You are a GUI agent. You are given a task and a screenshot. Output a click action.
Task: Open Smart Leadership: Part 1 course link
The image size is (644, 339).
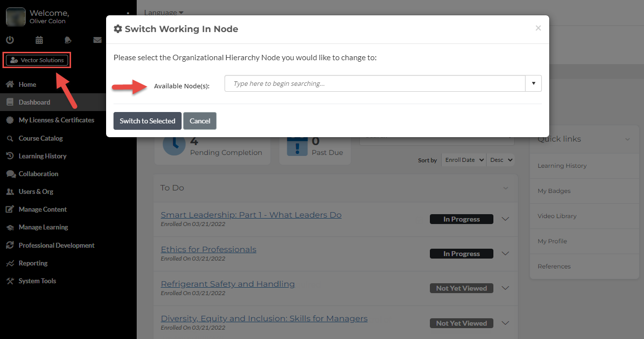click(x=251, y=215)
